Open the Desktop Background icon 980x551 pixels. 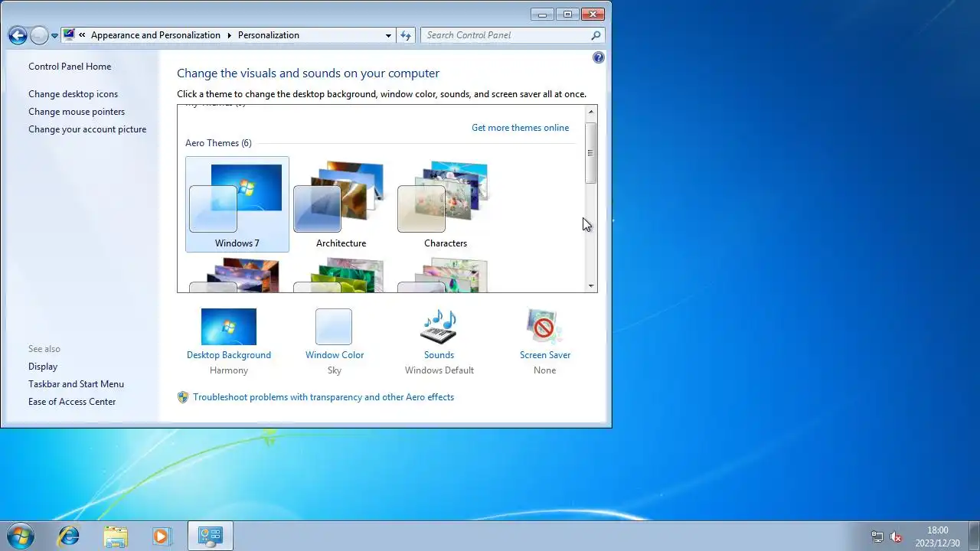[229, 327]
